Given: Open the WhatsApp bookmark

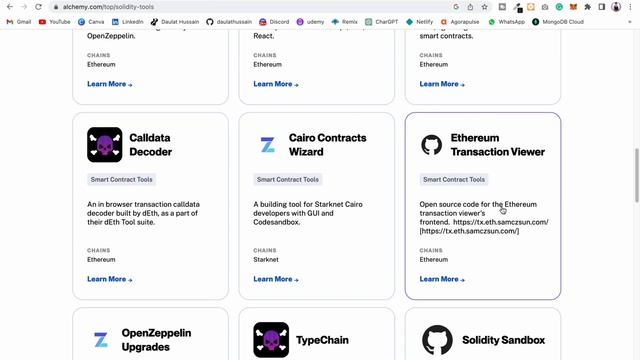Looking at the screenshot, I should [x=507, y=22].
